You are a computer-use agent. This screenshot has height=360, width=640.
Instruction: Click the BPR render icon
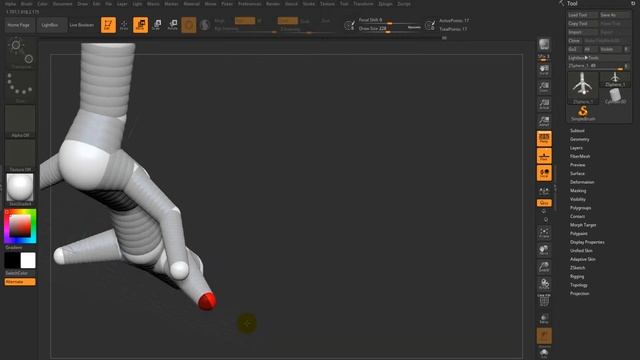[x=544, y=45]
